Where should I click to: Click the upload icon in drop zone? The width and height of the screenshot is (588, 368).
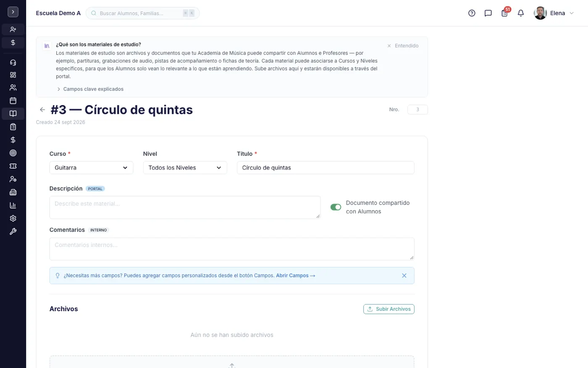coord(232,365)
